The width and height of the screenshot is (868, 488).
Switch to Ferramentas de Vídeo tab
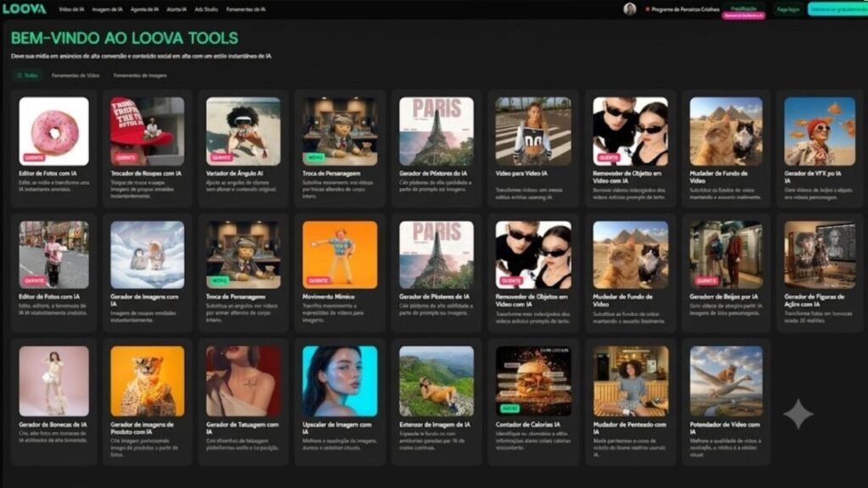click(75, 75)
